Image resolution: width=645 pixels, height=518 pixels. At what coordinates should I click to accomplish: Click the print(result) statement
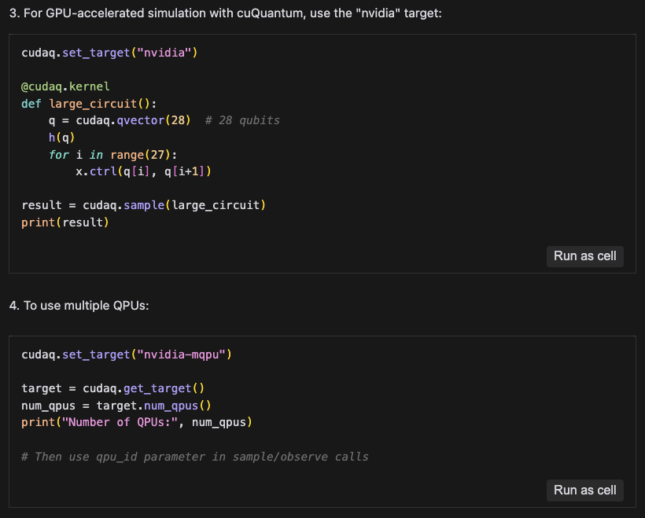(x=65, y=222)
